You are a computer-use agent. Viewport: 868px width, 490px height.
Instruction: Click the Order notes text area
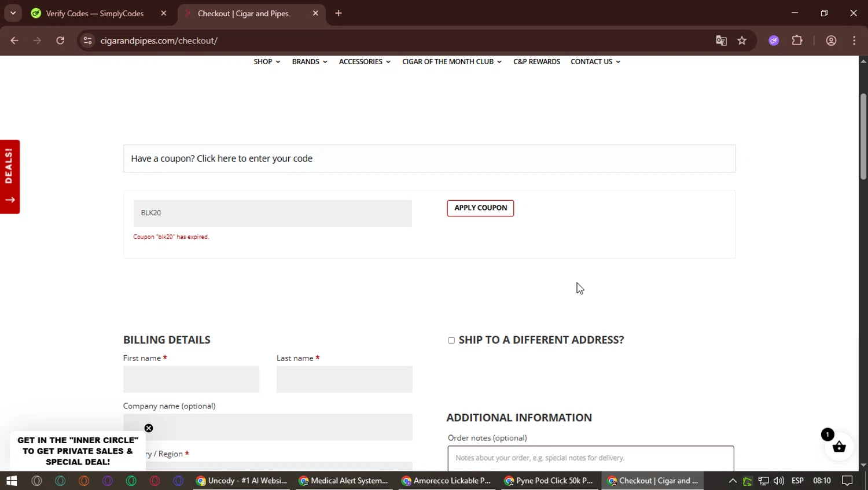pyautogui.click(x=591, y=458)
